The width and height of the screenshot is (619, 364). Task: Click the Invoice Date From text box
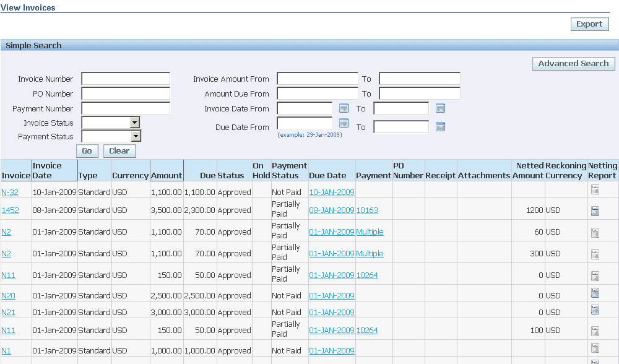pos(305,108)
